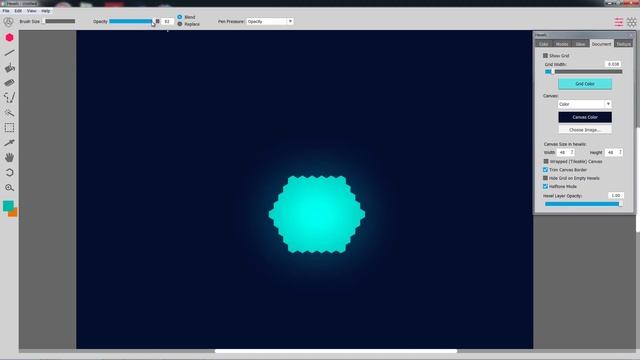Adjust the Brush Size slider
The image size is (640, 360).
pos(59,21)
